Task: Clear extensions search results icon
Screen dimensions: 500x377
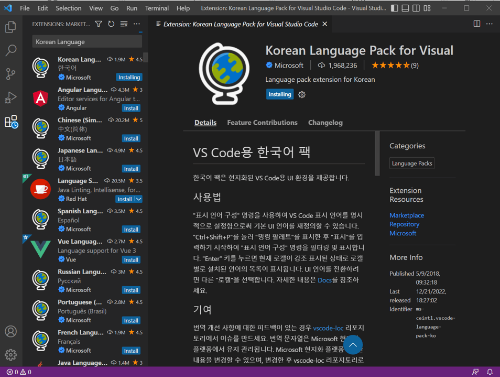Action: point(124,24)
